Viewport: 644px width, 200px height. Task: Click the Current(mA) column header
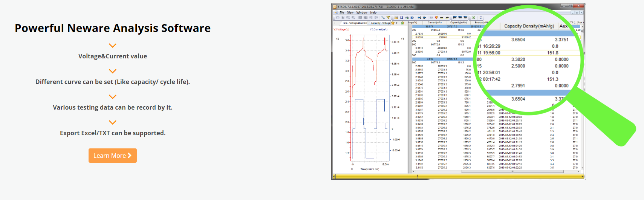tap(434, 23)
